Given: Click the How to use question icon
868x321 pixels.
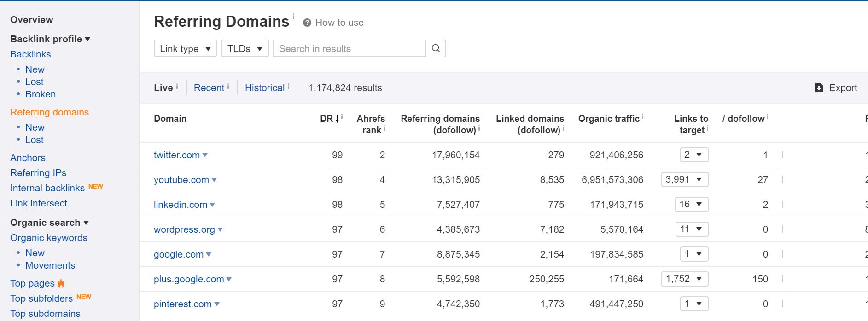Looking at the screenshot, I should (x=307, y=23).
